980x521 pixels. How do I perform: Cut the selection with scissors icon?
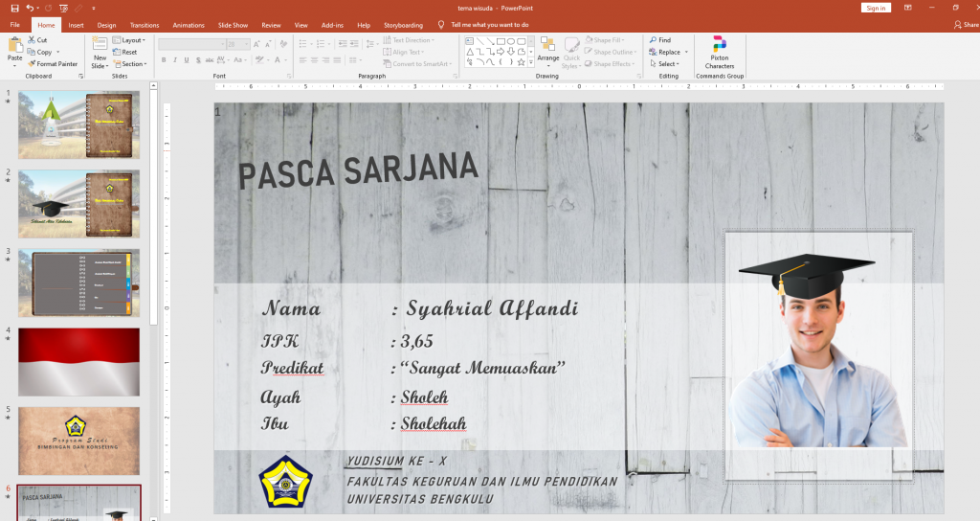(x=37, y=40)
